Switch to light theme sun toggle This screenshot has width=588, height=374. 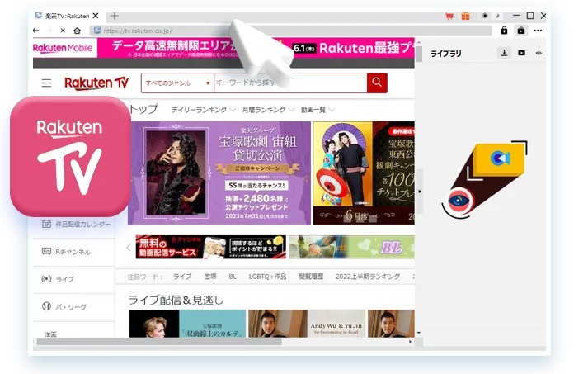tap(485, 16)
